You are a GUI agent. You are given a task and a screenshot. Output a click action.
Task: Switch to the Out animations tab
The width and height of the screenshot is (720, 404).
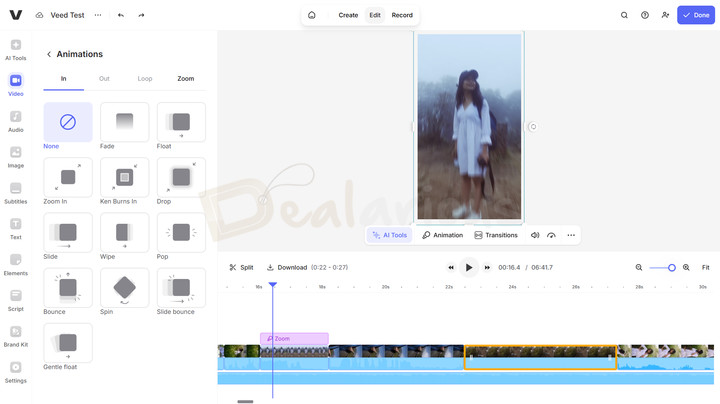click(104, 78)
